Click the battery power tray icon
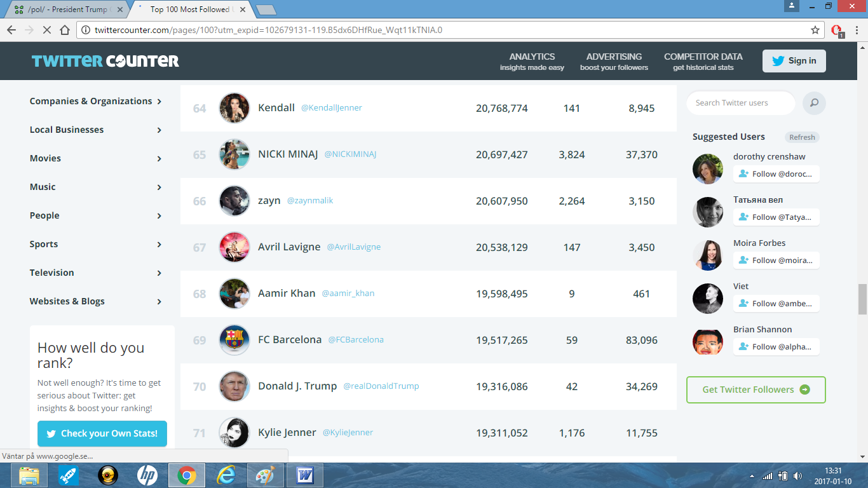 click(783, 475)
